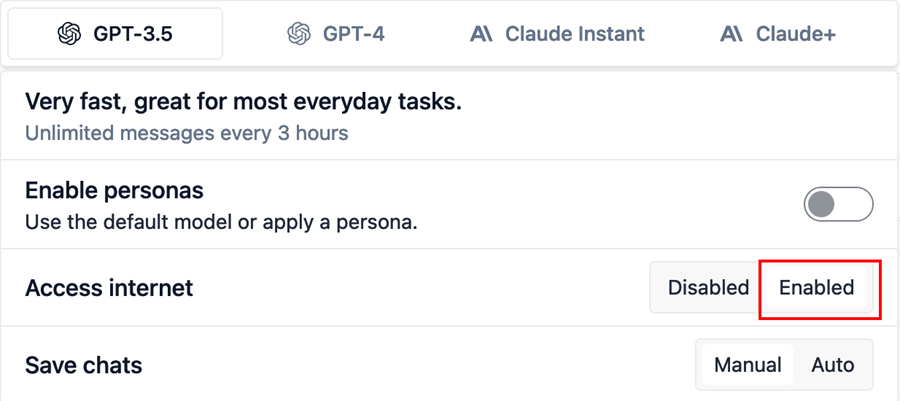Choose the Claude+ model tab
This screenshot has width=900, height=401.
click(795, 34)
